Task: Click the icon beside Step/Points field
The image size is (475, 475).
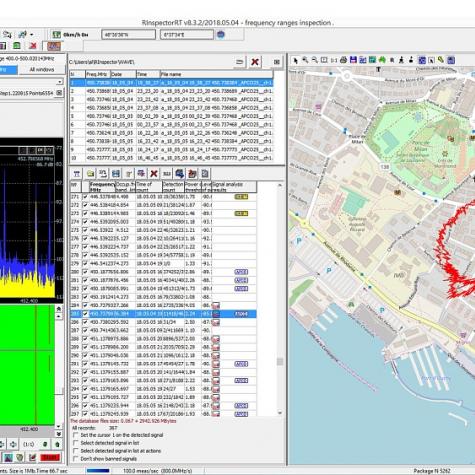Action: [59, 93]
